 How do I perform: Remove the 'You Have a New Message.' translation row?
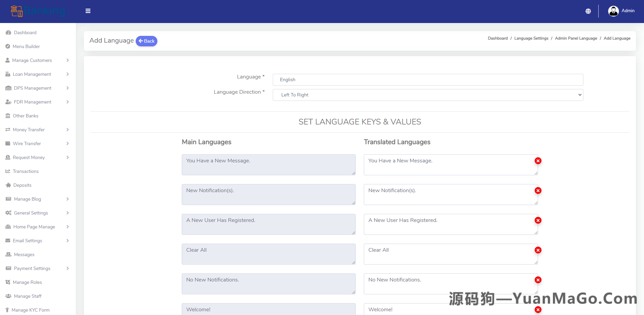coord(538,161)
